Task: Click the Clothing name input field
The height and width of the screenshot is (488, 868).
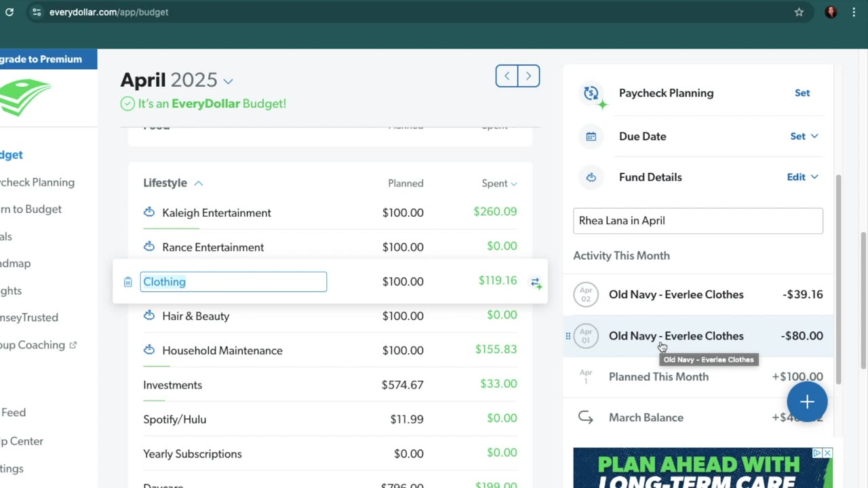Action: tap(233, 282)
